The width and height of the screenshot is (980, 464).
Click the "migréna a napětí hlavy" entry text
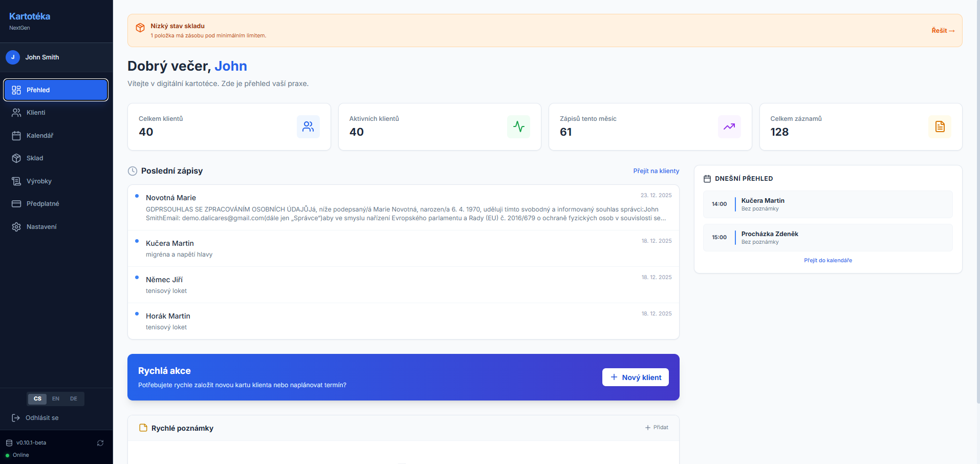pos(179,255)
